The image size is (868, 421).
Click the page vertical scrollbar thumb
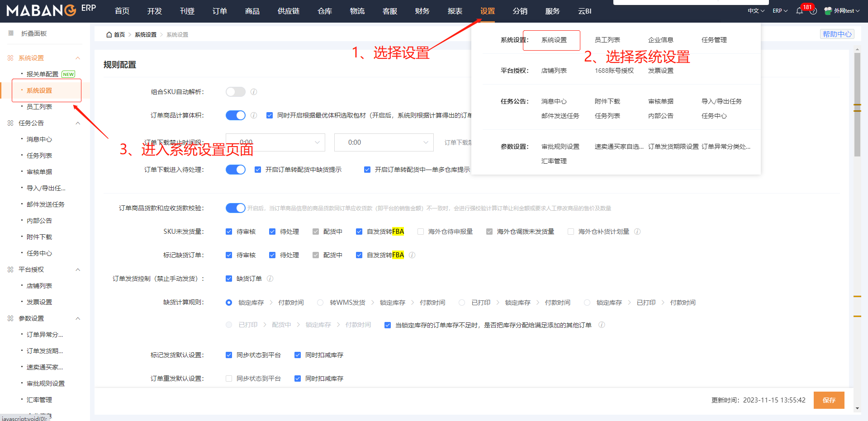857,104
